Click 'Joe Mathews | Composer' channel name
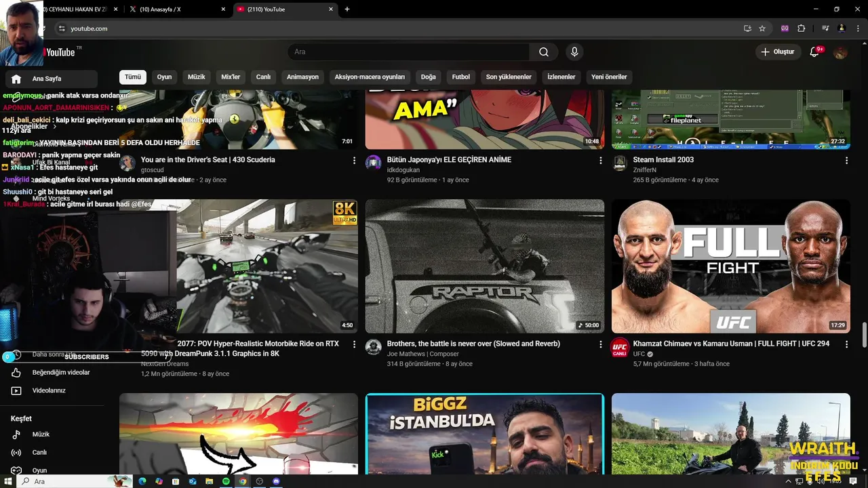This screenshot has width=868, height=488. [423, 354]
